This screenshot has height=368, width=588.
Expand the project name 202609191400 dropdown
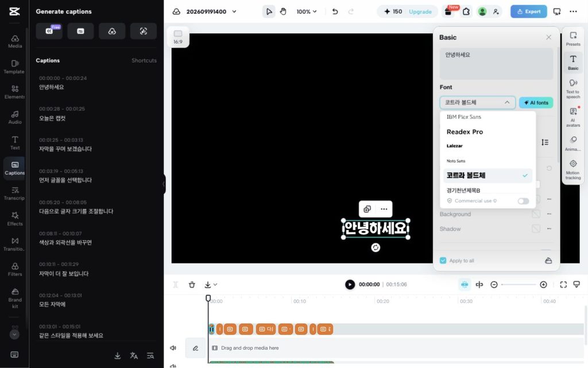click(234, 11)
